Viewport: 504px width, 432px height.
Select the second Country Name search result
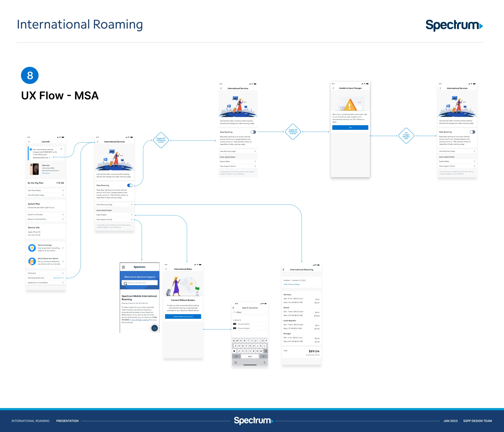click(x=250, y=328)
